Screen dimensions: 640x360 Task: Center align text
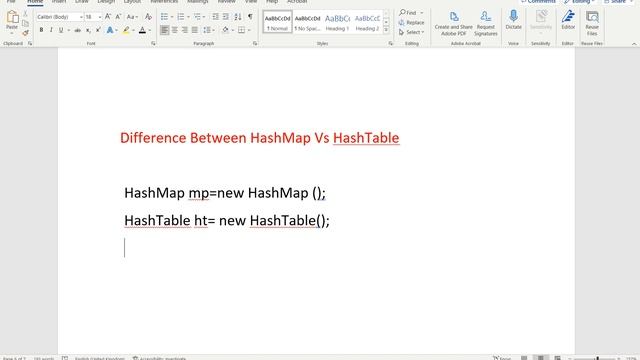(175, 30)
